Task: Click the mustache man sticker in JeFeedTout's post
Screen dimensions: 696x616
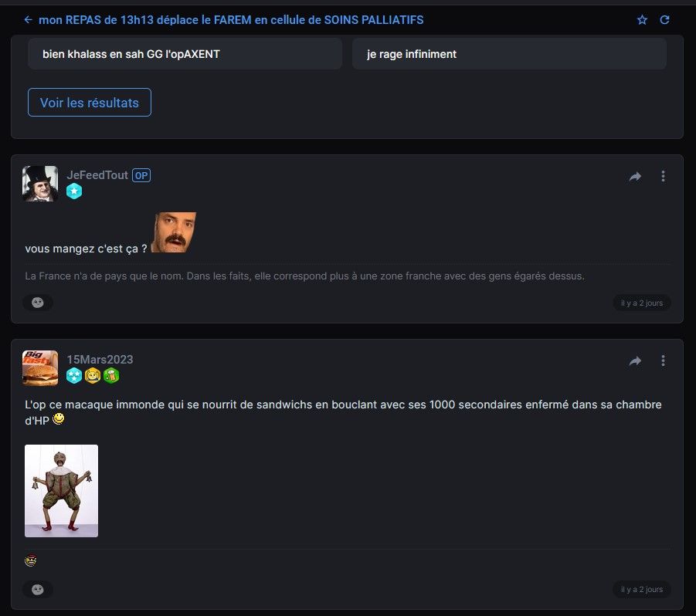Action: click(174, 232)
